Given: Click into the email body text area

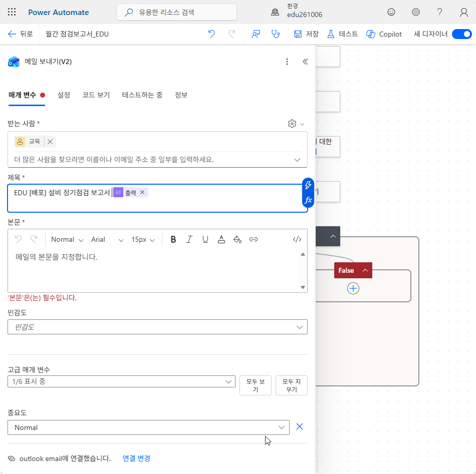Looking at the screenshot, I should (153, 271).
